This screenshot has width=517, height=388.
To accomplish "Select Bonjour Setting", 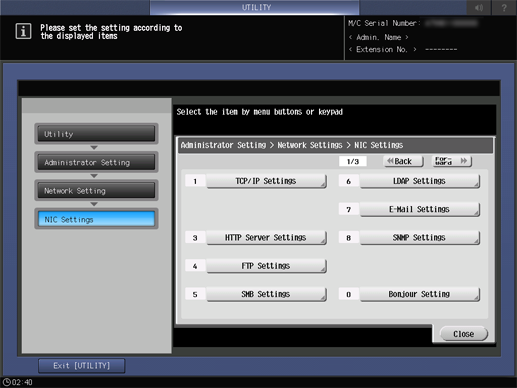I will click(420, 294).
